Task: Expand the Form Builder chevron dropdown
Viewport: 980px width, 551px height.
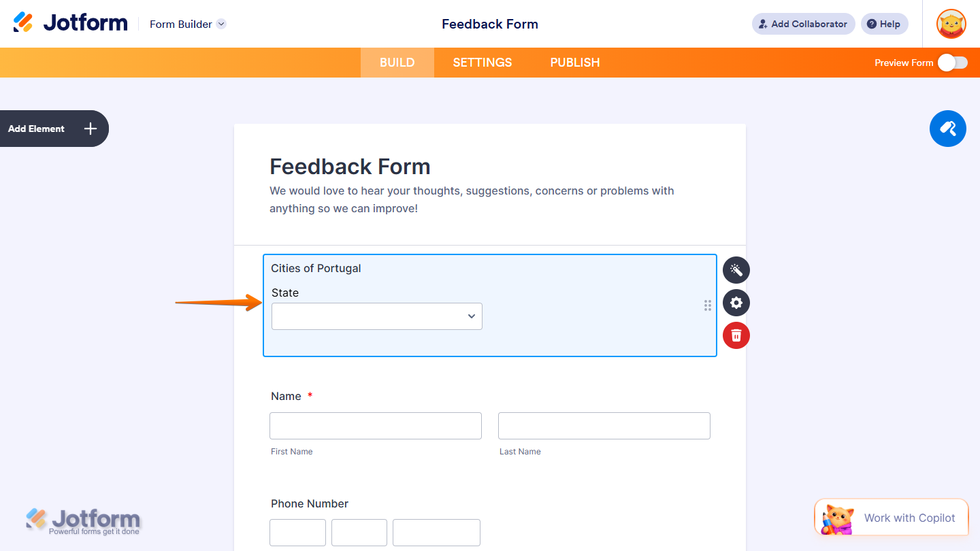Action: click(220, 24)
